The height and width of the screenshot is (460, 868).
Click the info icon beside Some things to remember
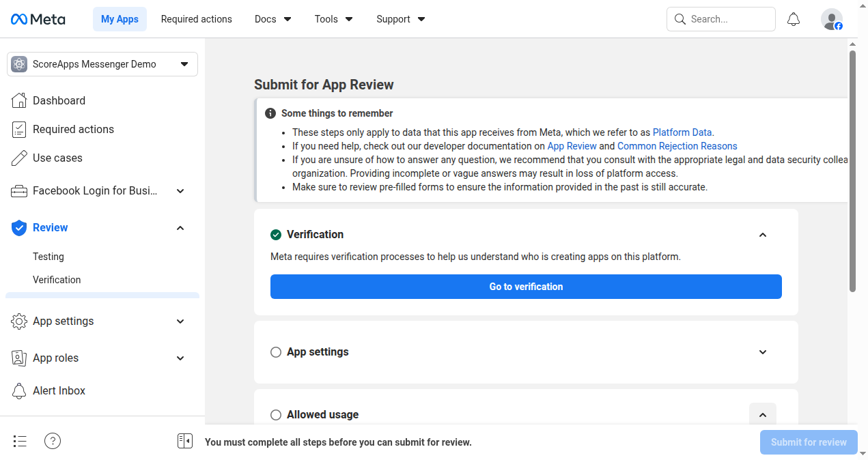pyautogui.click(x=270, y=113)
